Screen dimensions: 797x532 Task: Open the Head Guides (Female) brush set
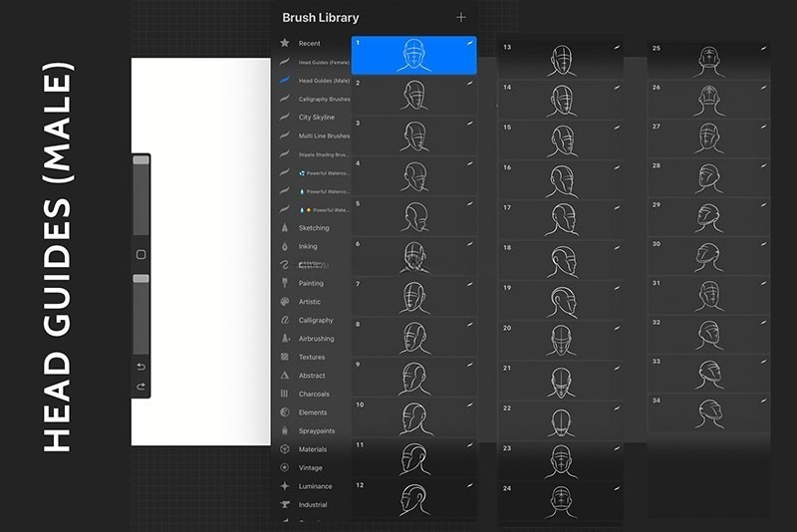click(x=324, y=63)
